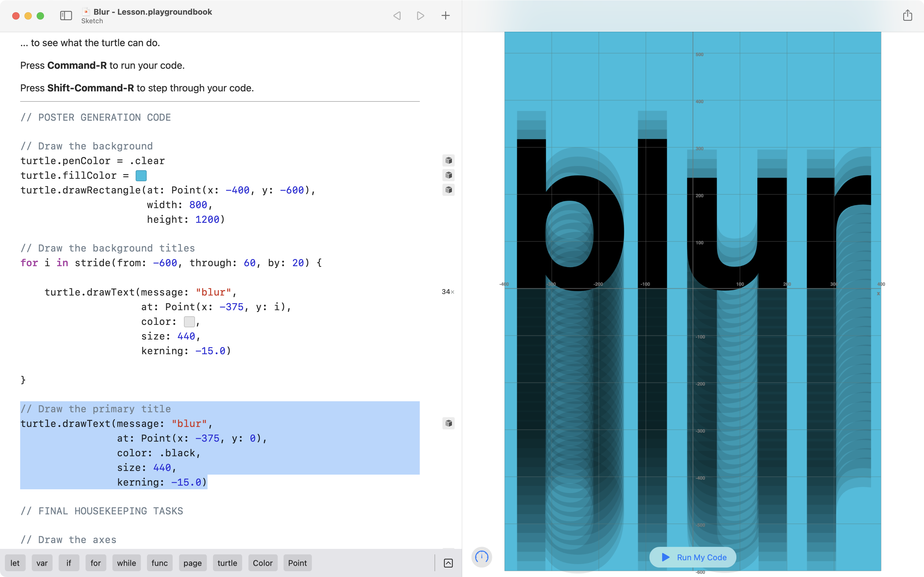Viewport: 924px width, 577px height.
Task: Click the blue fillColor swatch
Action: (141, 175)
